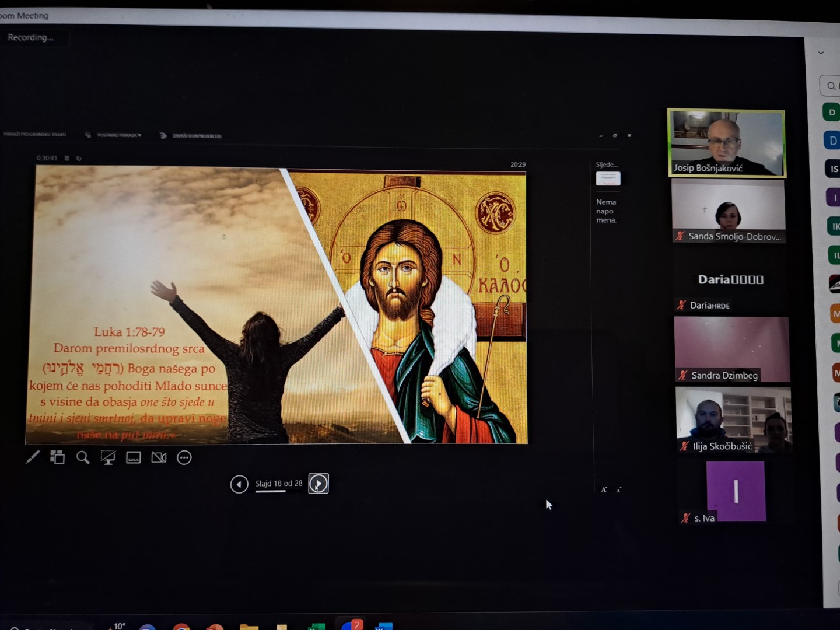Click the magnifier zoom into slide tool

[x=83, y=457]
